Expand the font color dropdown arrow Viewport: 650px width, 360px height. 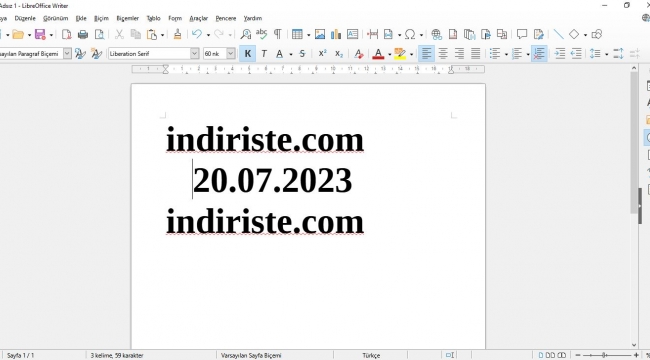389,54
